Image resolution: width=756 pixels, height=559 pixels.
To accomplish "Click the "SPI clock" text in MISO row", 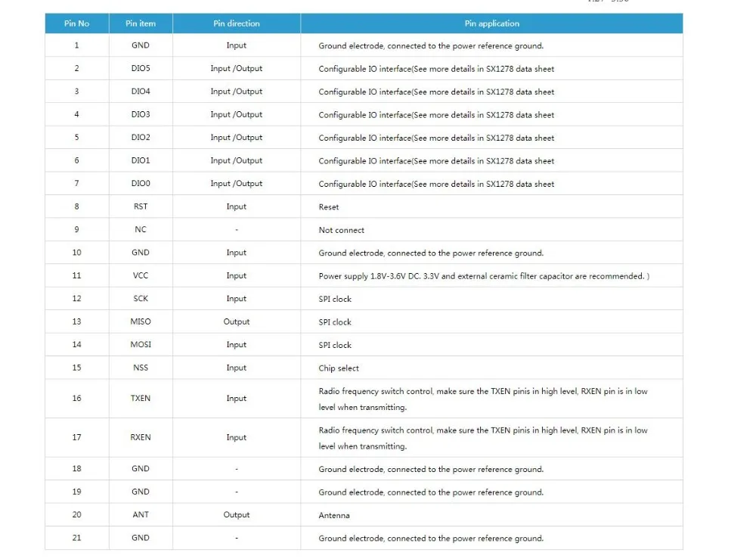I will 335,322.
